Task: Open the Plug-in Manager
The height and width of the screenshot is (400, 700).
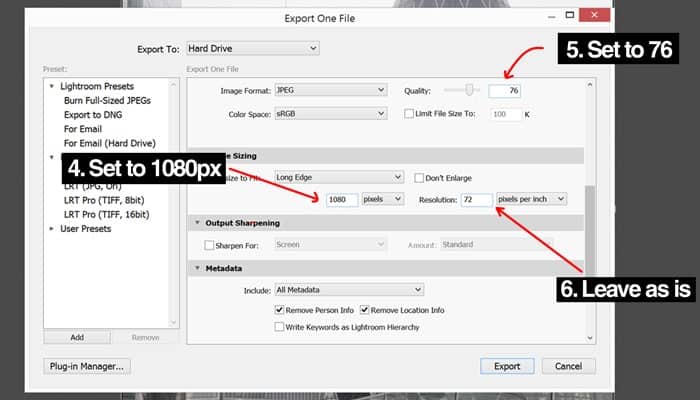Action: (87, 366)
